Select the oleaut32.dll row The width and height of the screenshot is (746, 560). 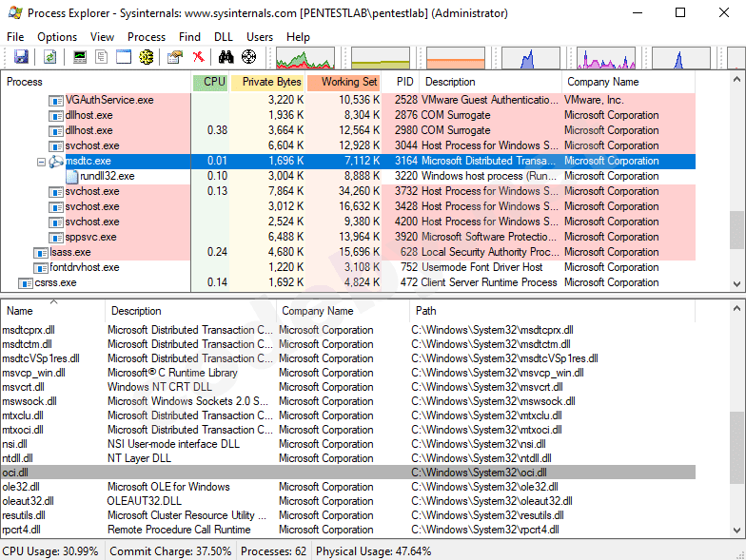point(348,501)
